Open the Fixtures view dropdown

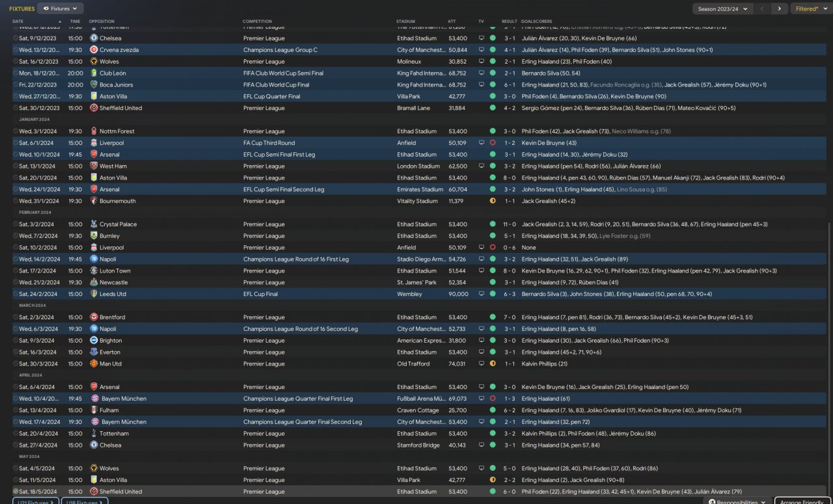61,8
